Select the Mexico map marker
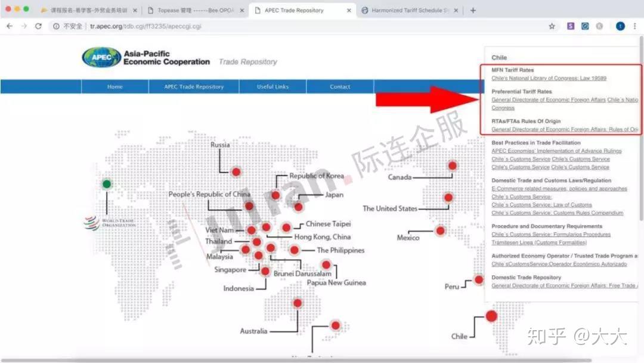644x363 pixels. 440,230
